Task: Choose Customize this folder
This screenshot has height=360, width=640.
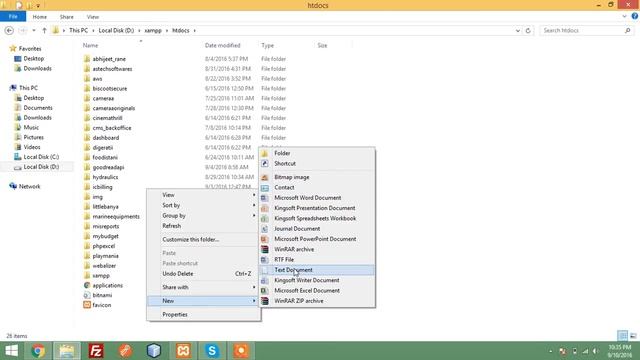Action: coord(203,240)
